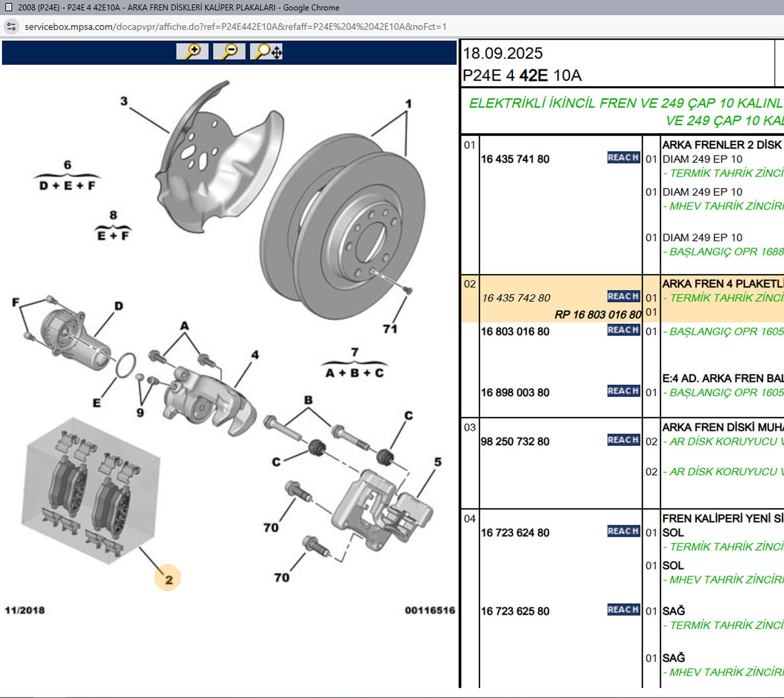Select highlighted callout number 2 in diagram
Image resolution: width=784 pixels, height=698 pixels.
(168, 579)
